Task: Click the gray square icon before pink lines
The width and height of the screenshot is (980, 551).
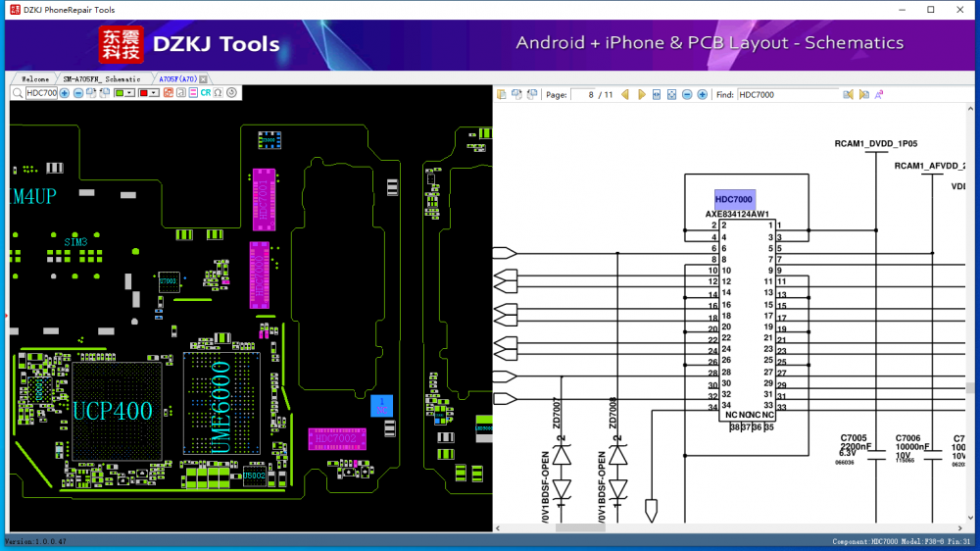Action: 180,93
